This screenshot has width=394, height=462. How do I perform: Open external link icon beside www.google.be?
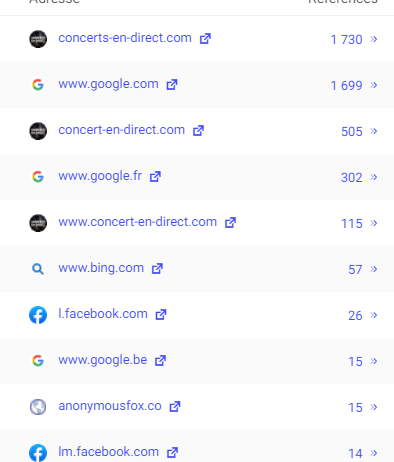tap(160, 361)
